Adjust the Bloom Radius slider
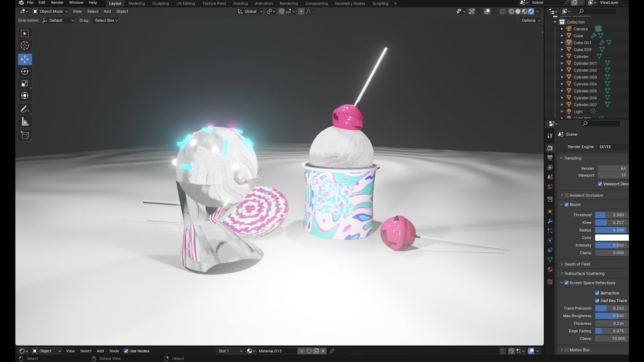The width and height of the screenshot is (644, 362). point(612,230)
